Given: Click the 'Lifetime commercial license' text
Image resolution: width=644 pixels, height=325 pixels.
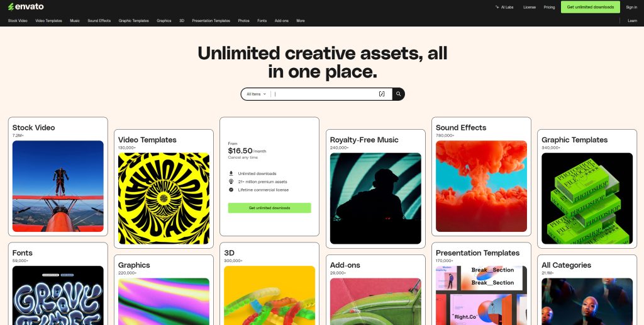Looking at the screenshot, I should [x=264, y=190].
